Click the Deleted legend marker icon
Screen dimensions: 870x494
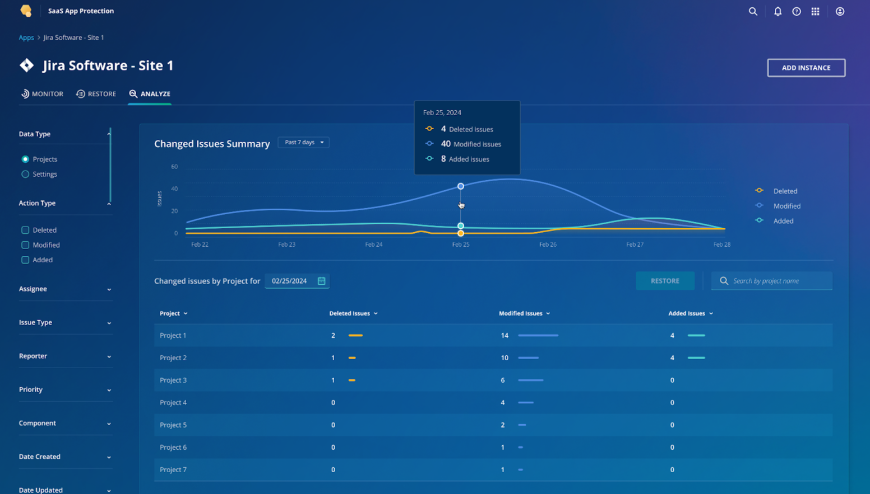pyautogui.click(x=759, y=190)
